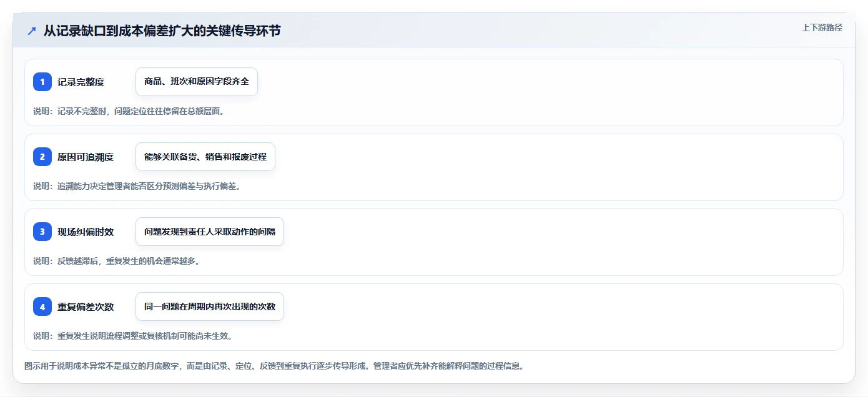Click the step 4 number badge
The image size is (868, 397).
click(x=42, y=306)
